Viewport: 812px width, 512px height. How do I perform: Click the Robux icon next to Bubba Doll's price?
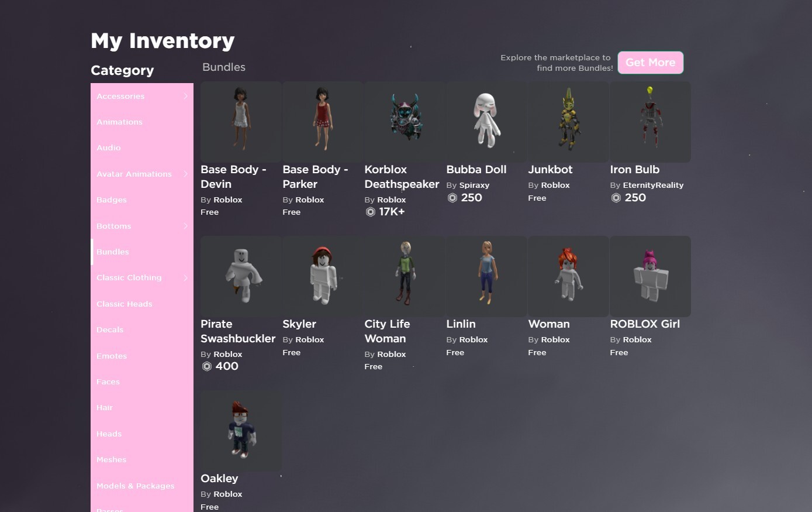pyautogui.click(x=452, y=198)
